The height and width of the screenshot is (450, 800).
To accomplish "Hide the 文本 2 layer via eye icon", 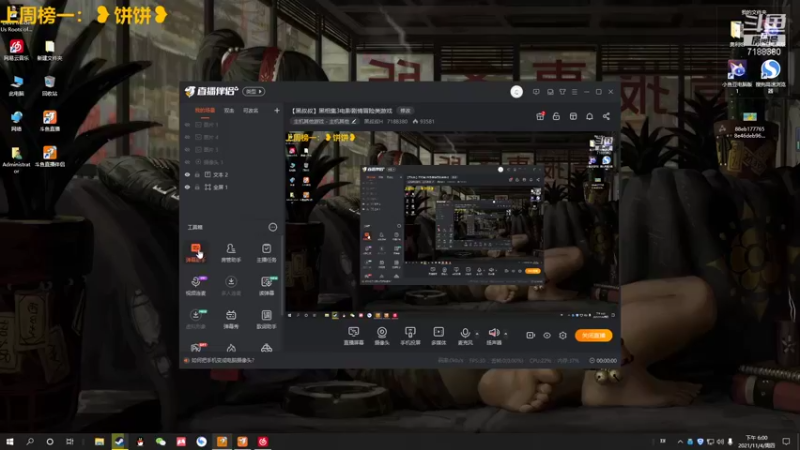I will click(187, 174).
